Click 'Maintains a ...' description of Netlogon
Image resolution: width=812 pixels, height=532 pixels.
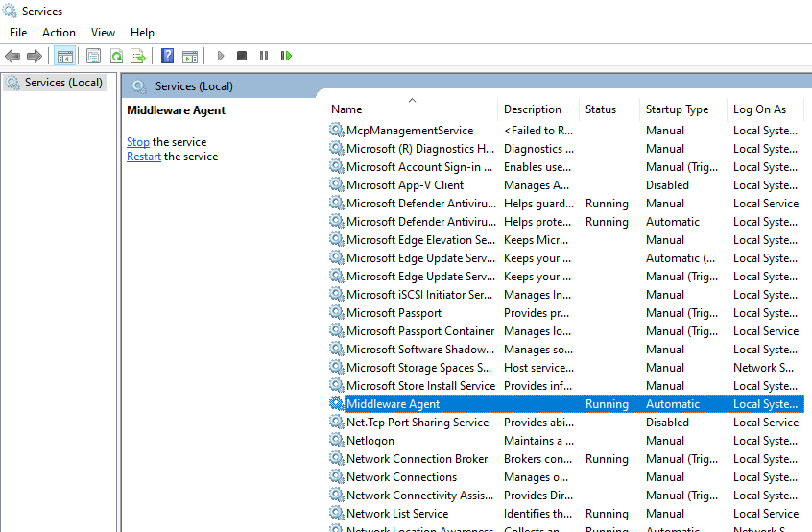pos(538,441)
